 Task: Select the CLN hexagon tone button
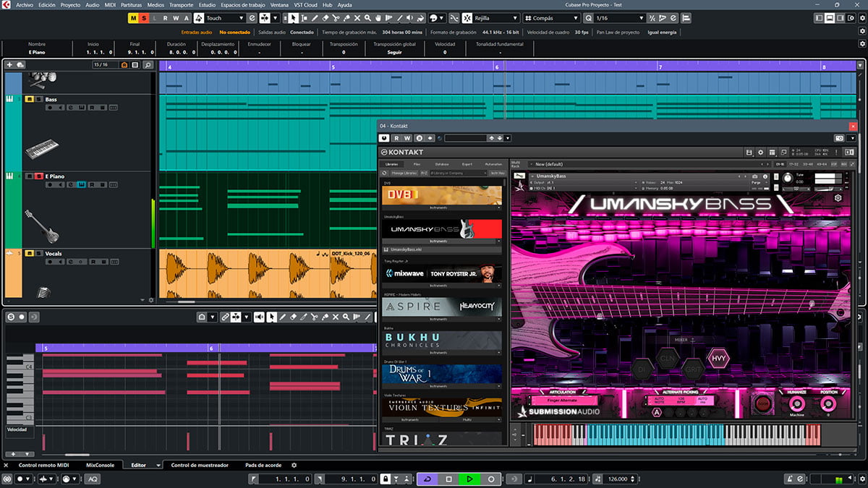click(x=667, y=358)
